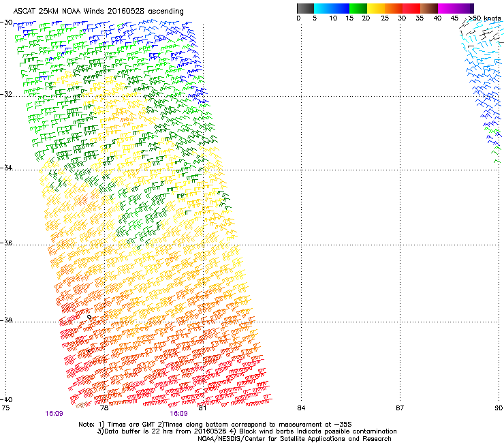Click the orange 25-30 knots color bar segment
This screenshot has height=443, width=504.
pyautogui.click(x=394, y=8)
